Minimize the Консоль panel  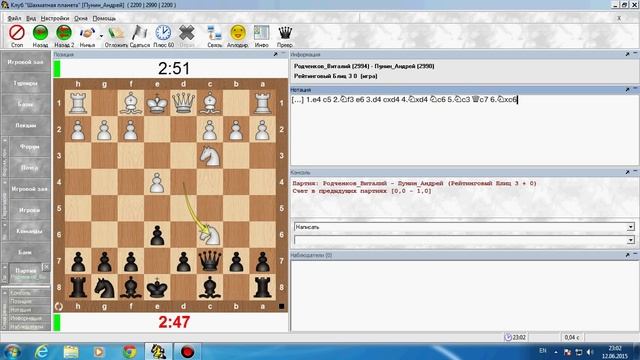pyautogui.click(x=636, y=172)
